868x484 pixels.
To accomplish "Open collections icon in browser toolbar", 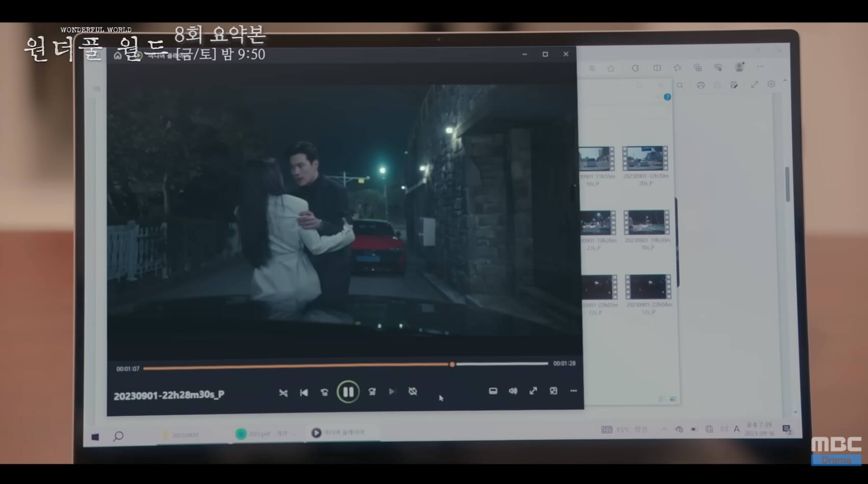I will pyautogui.click(x=698, y=67).
